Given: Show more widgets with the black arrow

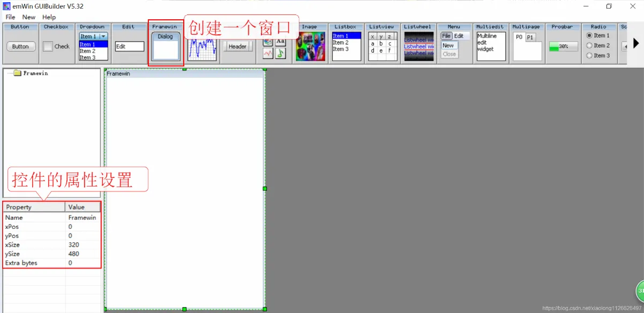Looking at the screenshot, I should 636,43.
